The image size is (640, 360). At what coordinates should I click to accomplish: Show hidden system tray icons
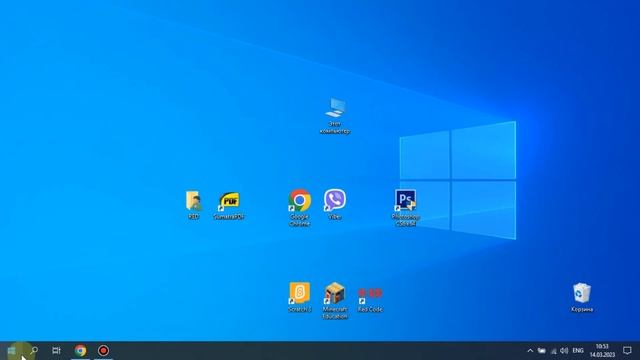point(530,351)
